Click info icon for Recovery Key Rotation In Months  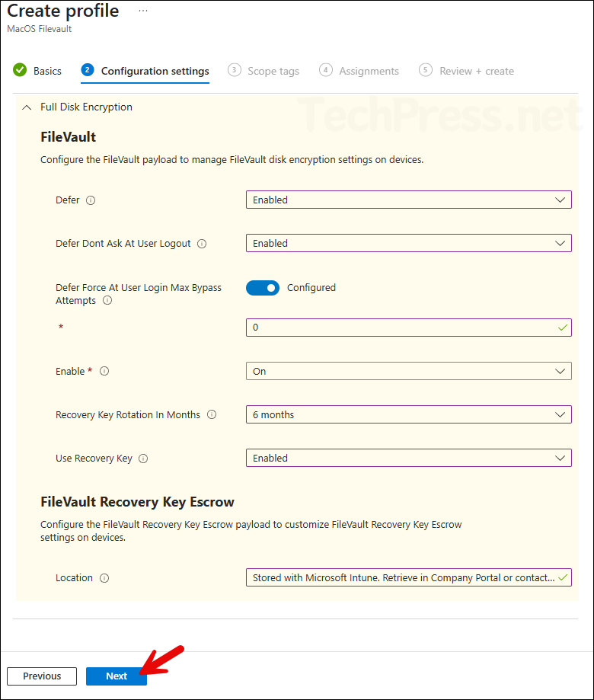point(212,414)
